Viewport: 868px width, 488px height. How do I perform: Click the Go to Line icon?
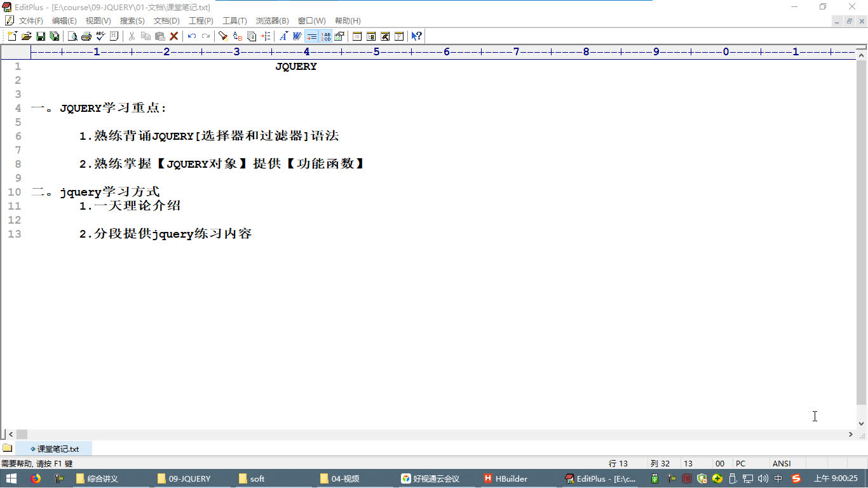click(x=266, y=36)
